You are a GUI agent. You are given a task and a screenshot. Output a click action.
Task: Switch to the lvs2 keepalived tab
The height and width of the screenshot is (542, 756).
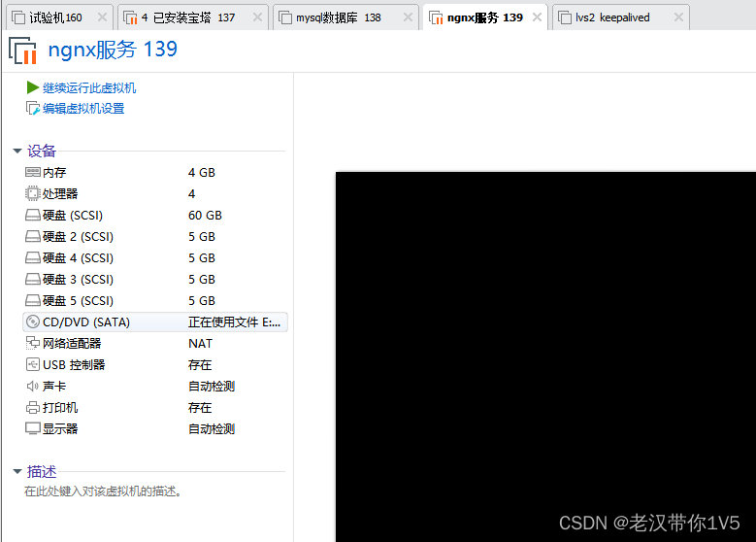pyautogui.click(x=621, y=17)
